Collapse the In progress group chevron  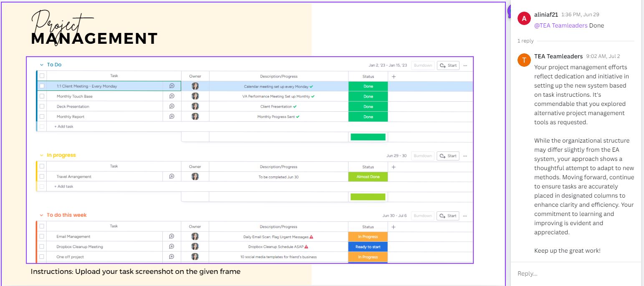coord(41,156)
